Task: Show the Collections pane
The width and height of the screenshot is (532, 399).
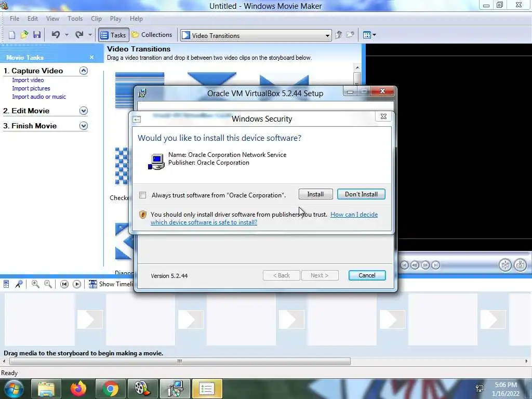Action: pyautogui.click(x=152, y=35)
